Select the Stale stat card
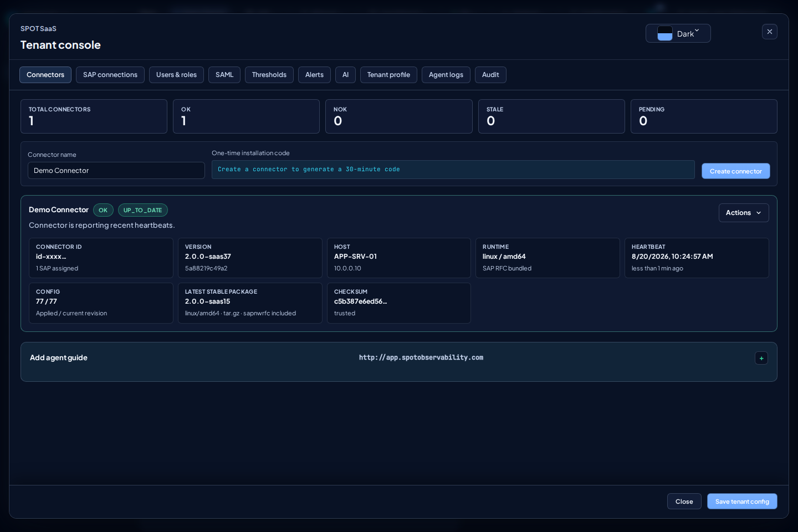 [551, 116]
